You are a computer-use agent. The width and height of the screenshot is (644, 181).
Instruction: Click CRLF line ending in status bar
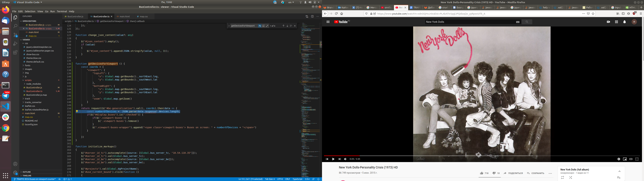click(x=287, y=179)
